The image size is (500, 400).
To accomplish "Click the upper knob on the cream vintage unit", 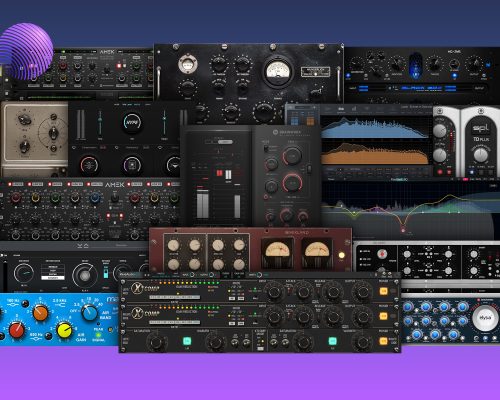I will (x=24, y=119).
